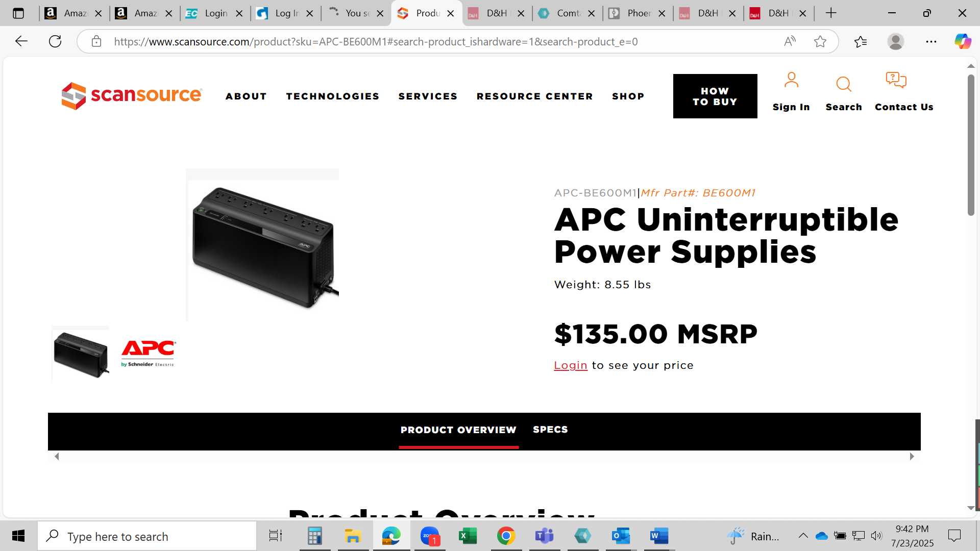
Task: Open Excel from the taskbar
Action: pos(468,536)
